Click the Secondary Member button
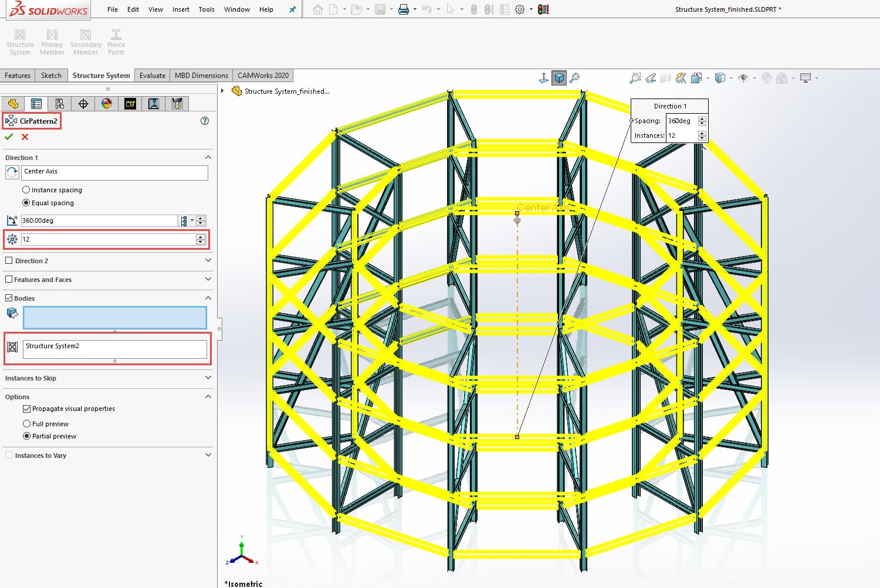Viewport: 880px width, 588px height. coord(86,42)
